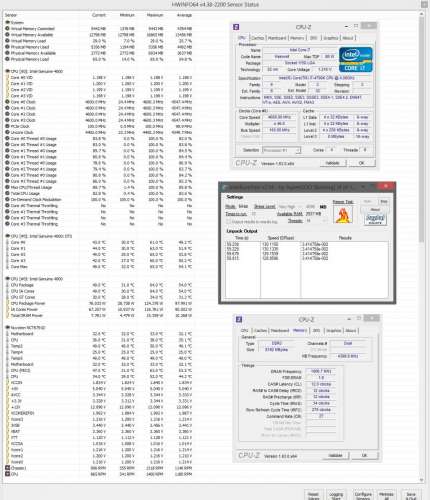Viewport: 430px width, 500px height.
Task: Click the scroll down arrow in HWiNFO
Action: (x=422, y=480)
